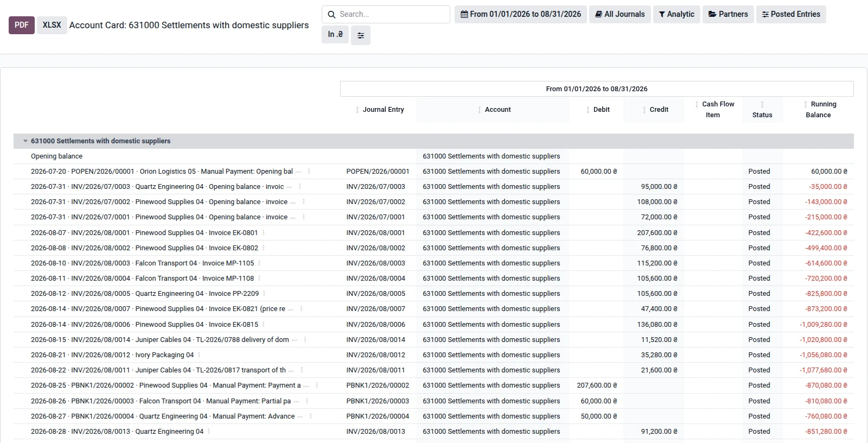The image size is (868, 443).
Task: Open the three-dot menu on Invoice MP-1105 row
Action: pyautogui.click(x=259, y=263)
